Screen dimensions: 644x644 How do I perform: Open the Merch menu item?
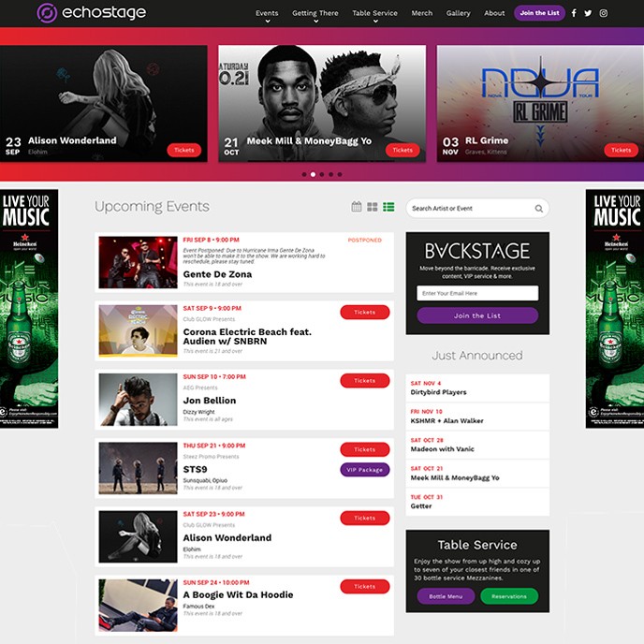(x=422, y=13)
